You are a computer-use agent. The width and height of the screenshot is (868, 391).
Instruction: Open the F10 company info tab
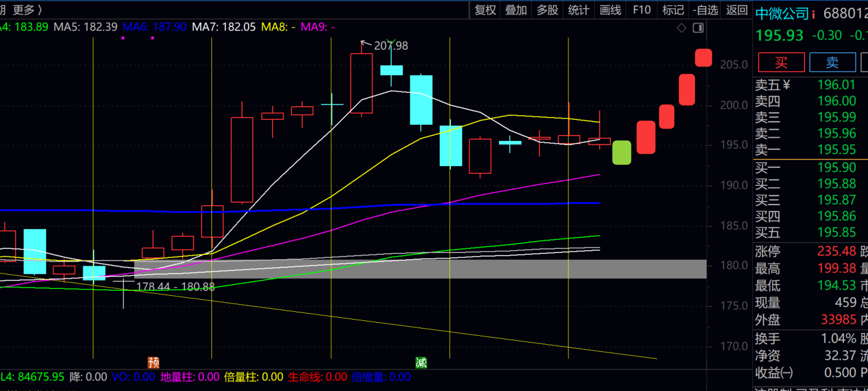click(642, 10)
